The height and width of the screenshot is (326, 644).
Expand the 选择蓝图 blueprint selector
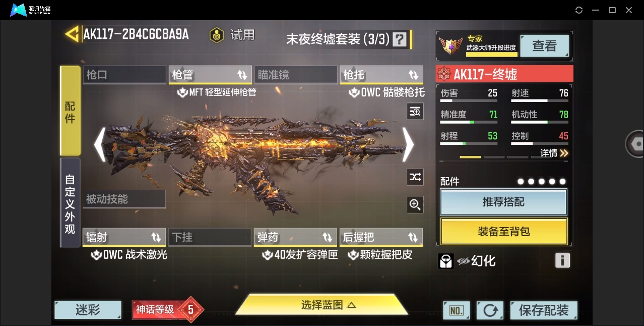point(321,305)
